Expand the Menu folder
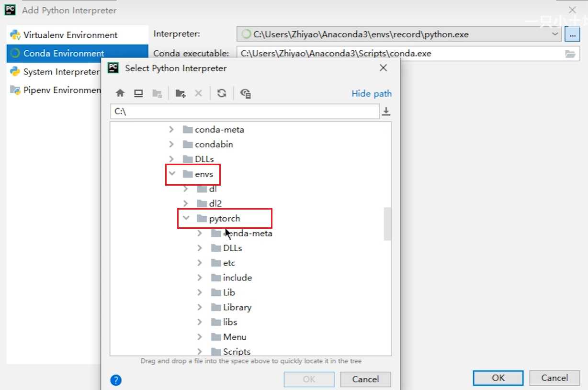Viewport: 588px width, 390px height. click(x=200, y=337)
